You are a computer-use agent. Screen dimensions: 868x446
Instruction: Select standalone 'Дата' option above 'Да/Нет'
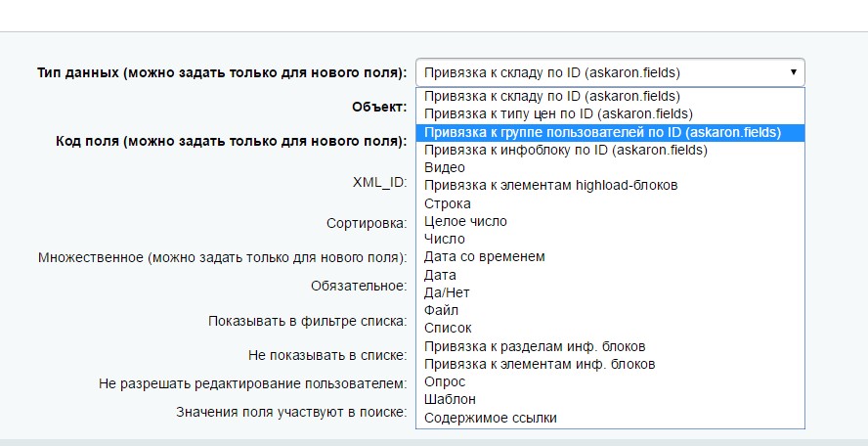click(441, 275)
